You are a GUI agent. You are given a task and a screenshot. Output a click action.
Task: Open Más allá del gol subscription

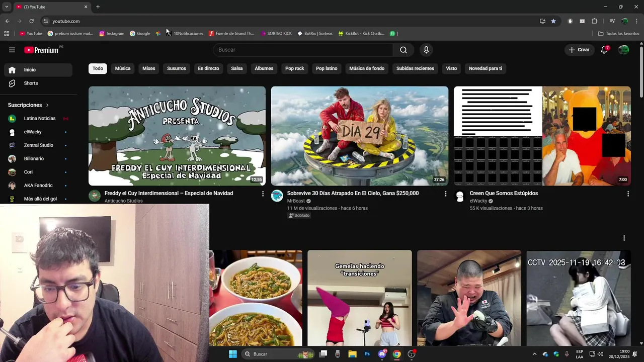38,199
